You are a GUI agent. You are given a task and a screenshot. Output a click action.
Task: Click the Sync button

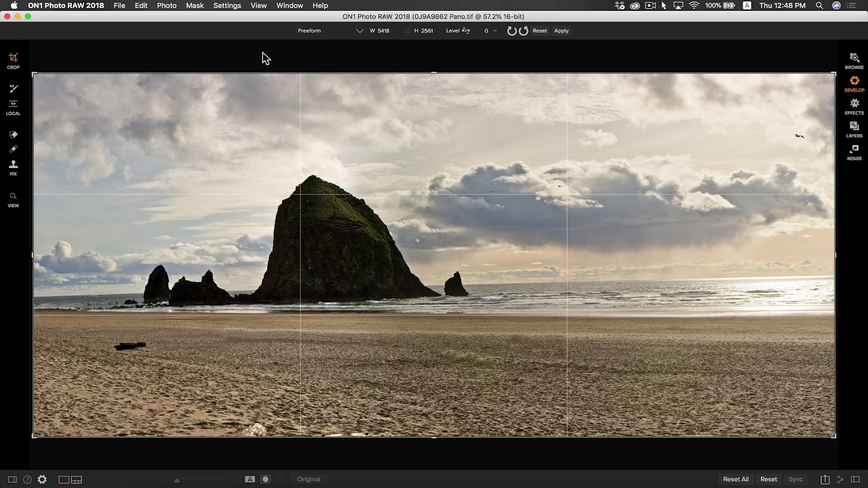pyautogui.click(x=795, y=479)
